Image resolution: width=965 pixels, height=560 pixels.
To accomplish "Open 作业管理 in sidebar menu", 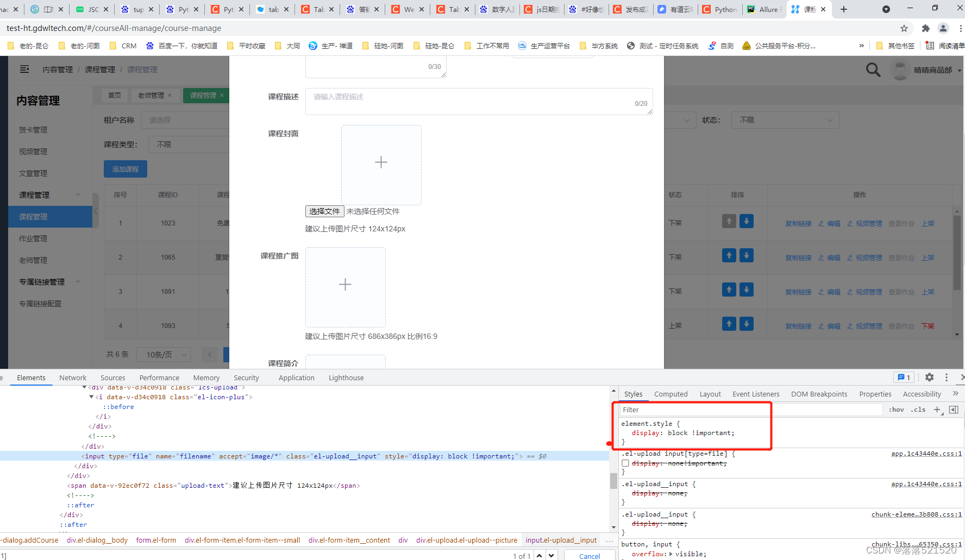I will (x=33, y=238).
